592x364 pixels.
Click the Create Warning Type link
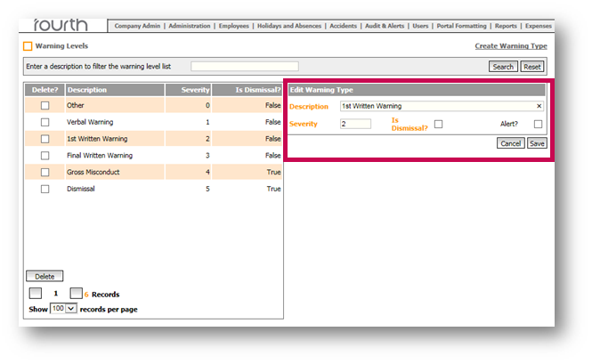click(511, 45)
